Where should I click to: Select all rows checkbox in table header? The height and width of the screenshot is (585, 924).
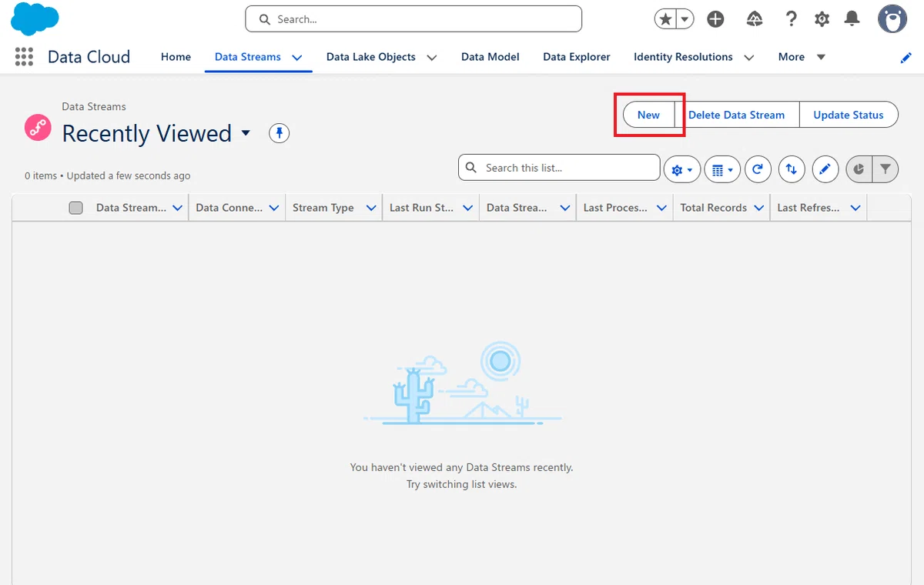(75, 208)
